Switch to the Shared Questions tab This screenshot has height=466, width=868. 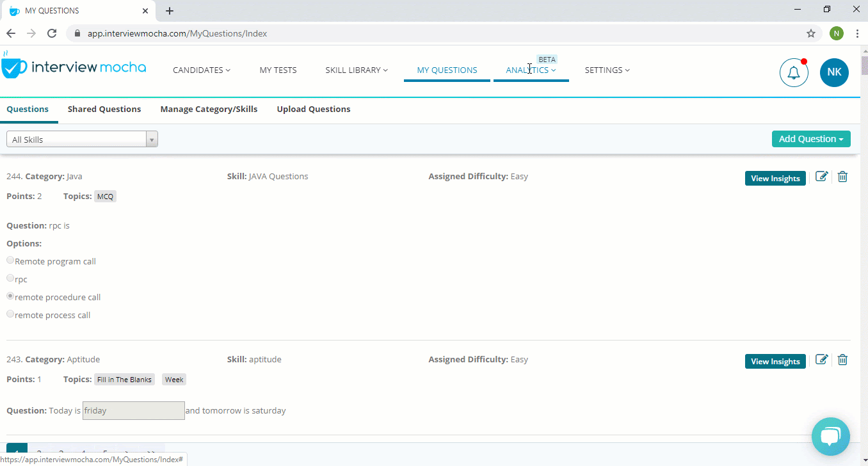point(104,109)
